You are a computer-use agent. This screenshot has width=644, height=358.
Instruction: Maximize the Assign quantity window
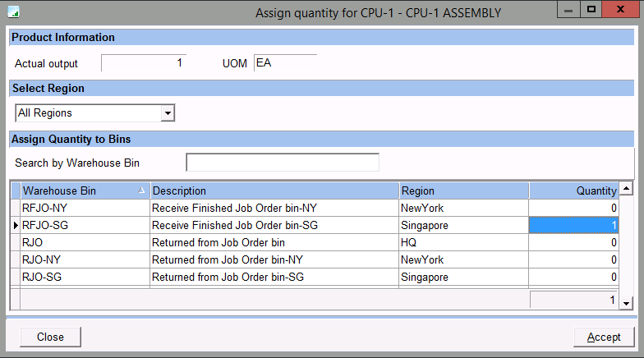(x=591, y=10)
